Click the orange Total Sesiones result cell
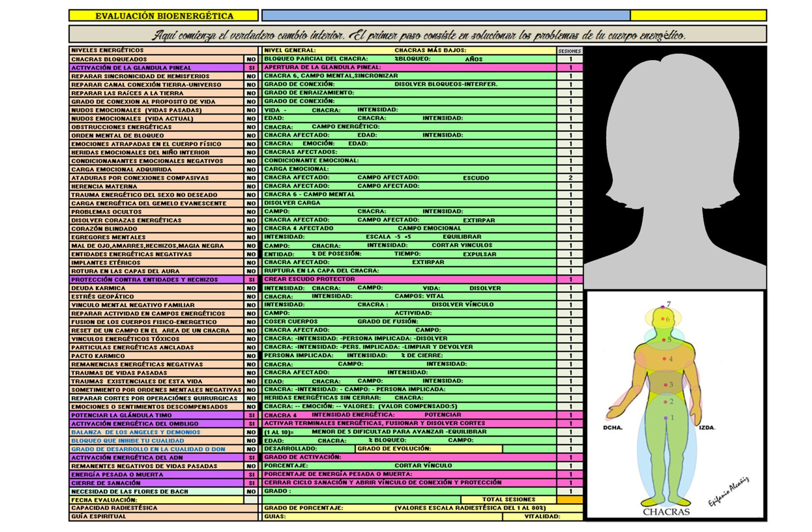812x532 pixels. tap(570, 499)
